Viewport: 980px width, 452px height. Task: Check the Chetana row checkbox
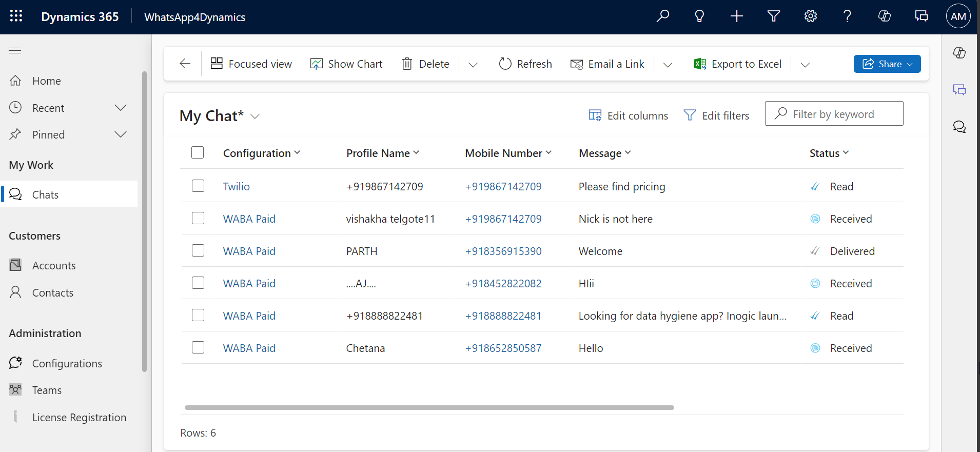pyautogui.click(x=198, y=347)
